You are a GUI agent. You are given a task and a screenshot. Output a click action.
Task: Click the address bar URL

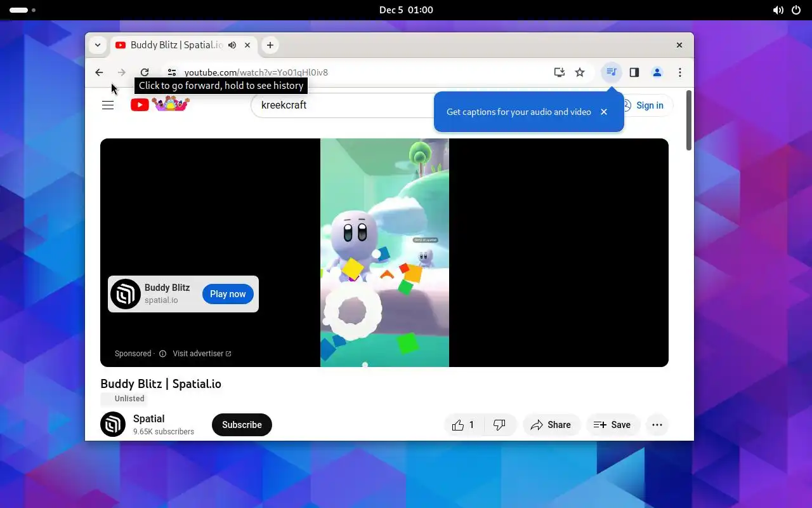tap(256, 72)
